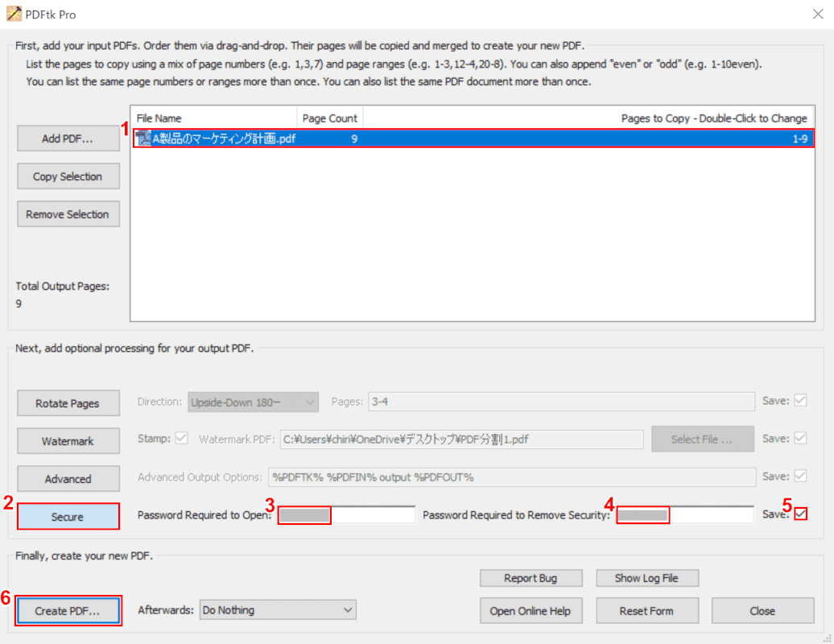Click the Reset Form button
The image size is (834, 644).
646,611
